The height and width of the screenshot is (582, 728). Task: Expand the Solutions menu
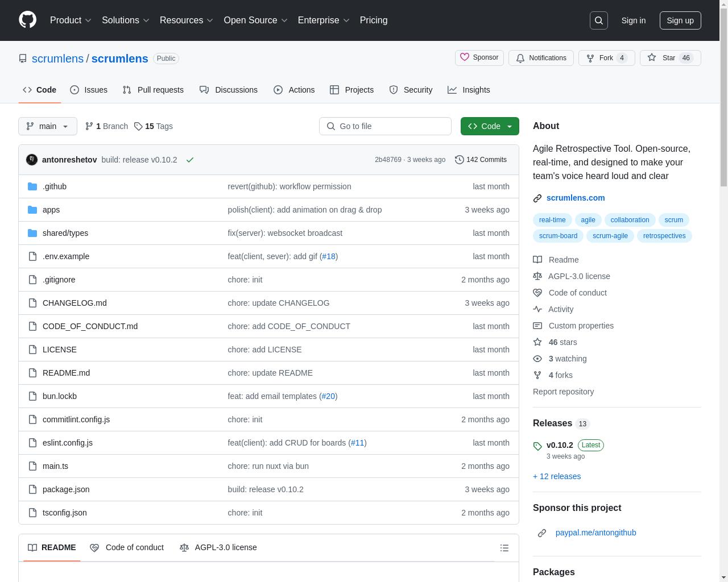125,20
